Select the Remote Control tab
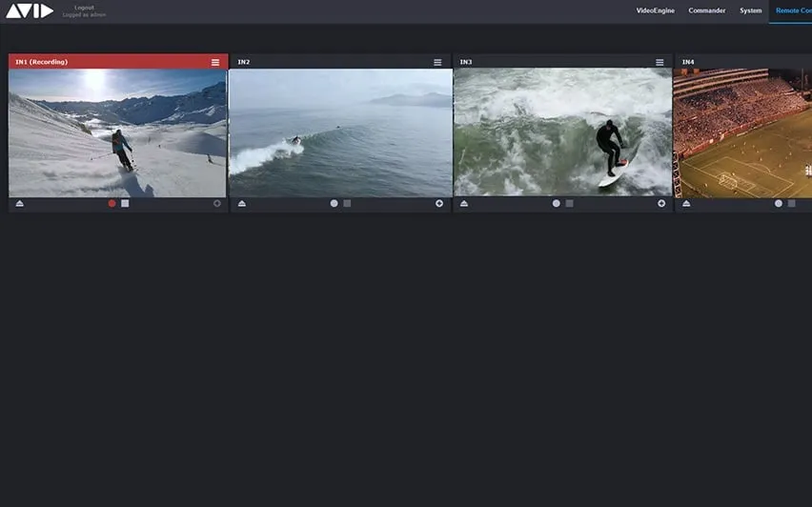The width and height of the screenshot is (812, 507). click(793, 10)
